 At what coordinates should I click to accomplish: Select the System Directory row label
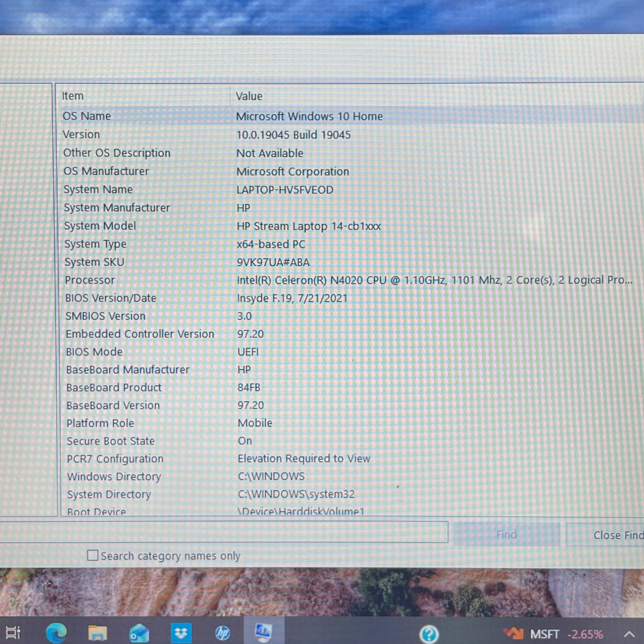(x=109, y=494)
